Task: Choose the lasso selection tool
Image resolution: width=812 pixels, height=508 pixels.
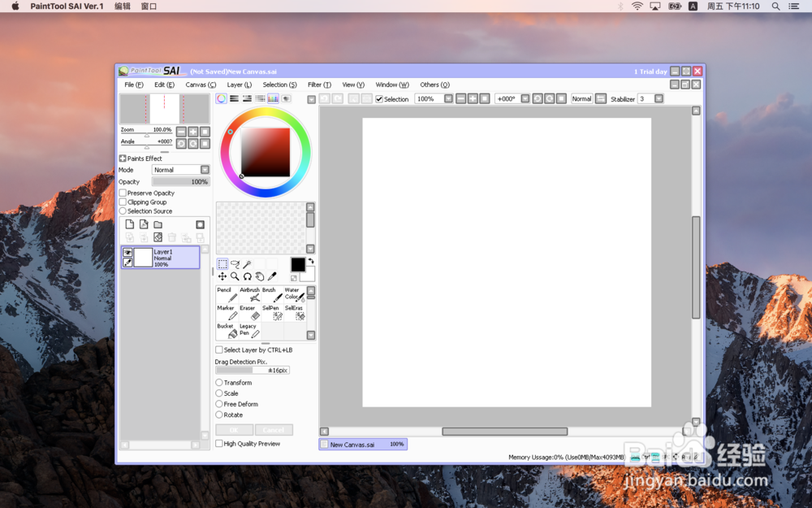Action: click(235, 264)
